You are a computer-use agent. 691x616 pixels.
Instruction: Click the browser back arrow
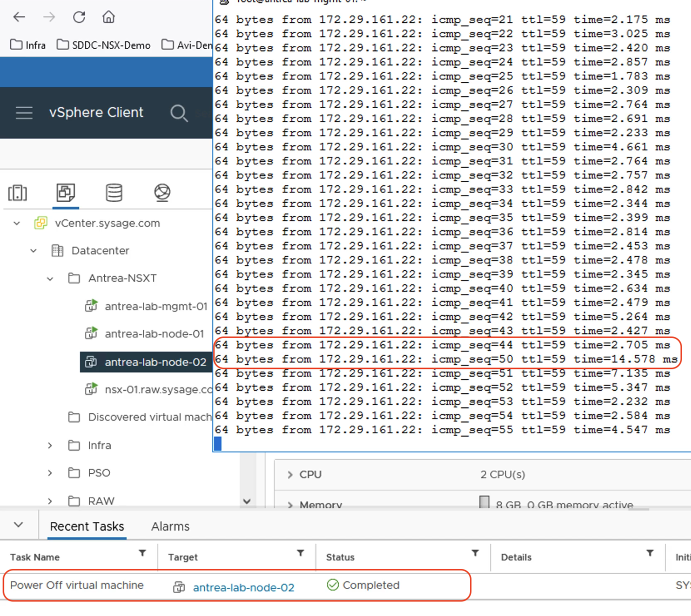19,17
